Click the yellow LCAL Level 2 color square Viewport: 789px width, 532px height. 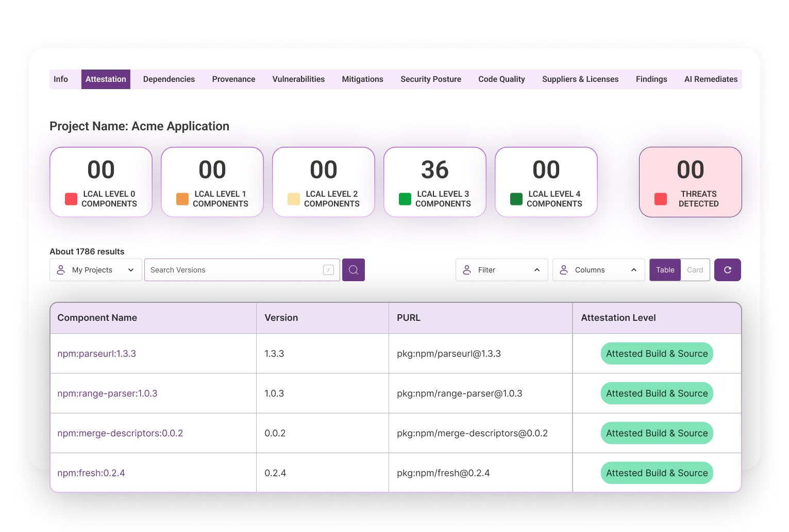(x=294, y=199)
